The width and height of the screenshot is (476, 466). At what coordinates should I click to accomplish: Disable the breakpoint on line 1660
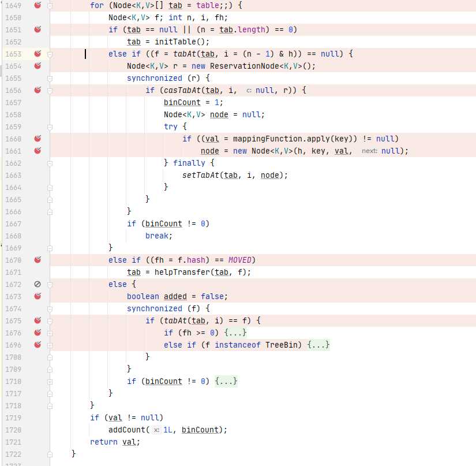tap(38, 139)
